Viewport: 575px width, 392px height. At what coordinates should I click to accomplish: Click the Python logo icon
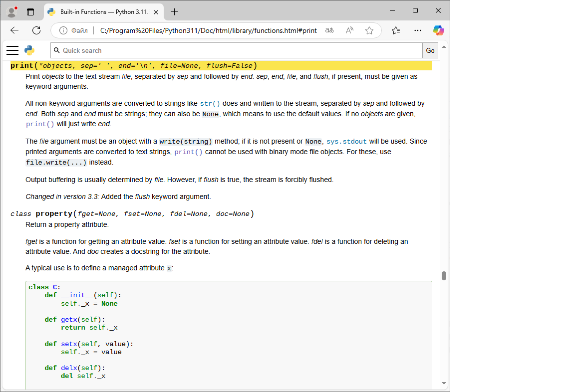click(29, 50)
